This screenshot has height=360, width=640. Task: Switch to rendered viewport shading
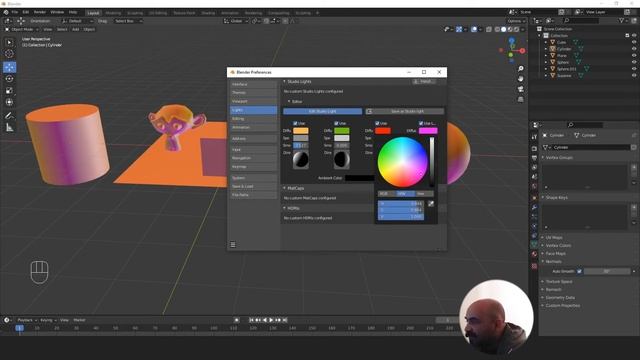pos(517,29)
